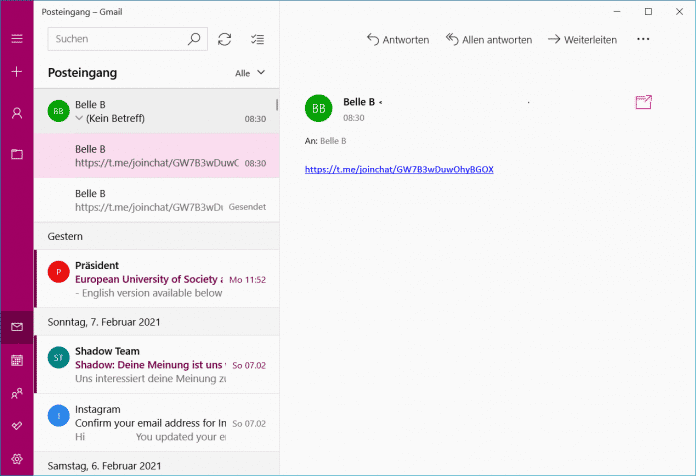Image resolution: width=696 pixels, height=476 pixels.
Task: Open the settings gear icon
Action: [x=17, y=459]
